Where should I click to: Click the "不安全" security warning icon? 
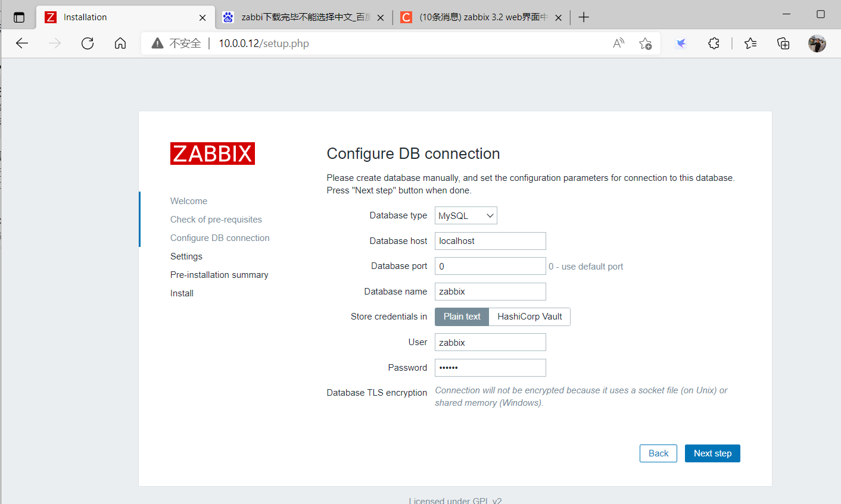coord(157,43)
